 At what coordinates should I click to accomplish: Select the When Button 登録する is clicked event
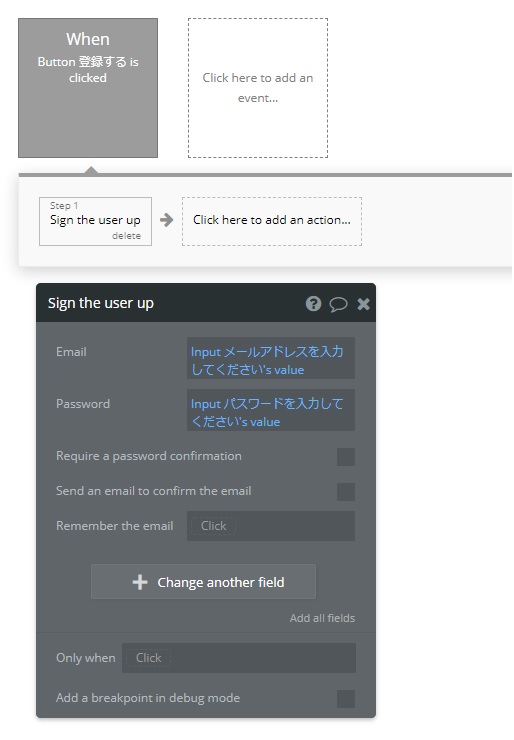coord(88,88)
